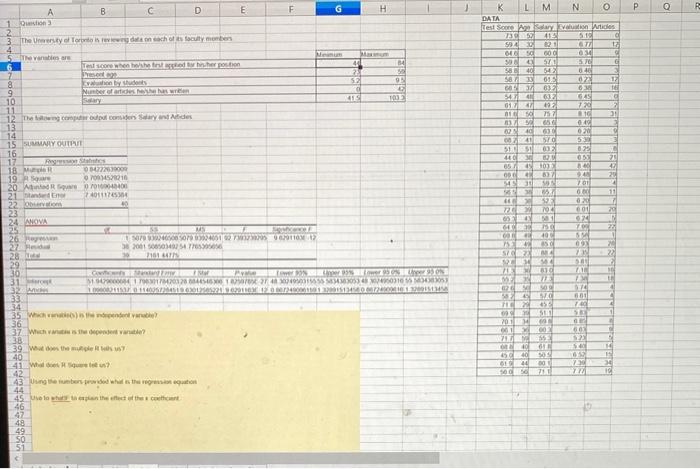Click 'Which variable(s) is the independent variable?' question
This screenshot has width=700, height=469.
click(x=93, y=315)
